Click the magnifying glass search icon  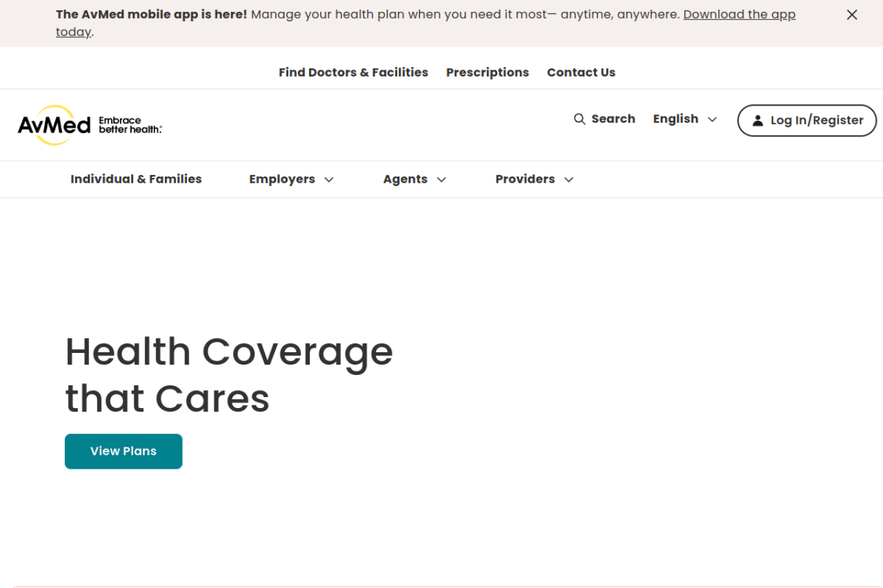pyautogui.click(x=579, y=119)
